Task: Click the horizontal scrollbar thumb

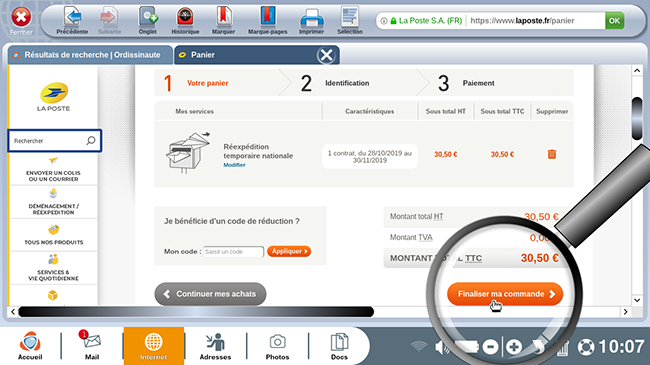Action: pyautogui.click(x=196, y=311)
